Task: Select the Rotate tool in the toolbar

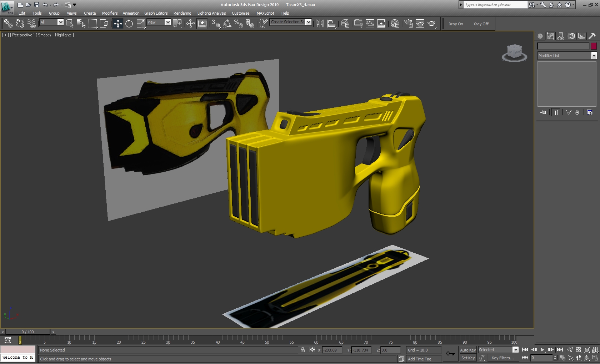Action: 129,24
